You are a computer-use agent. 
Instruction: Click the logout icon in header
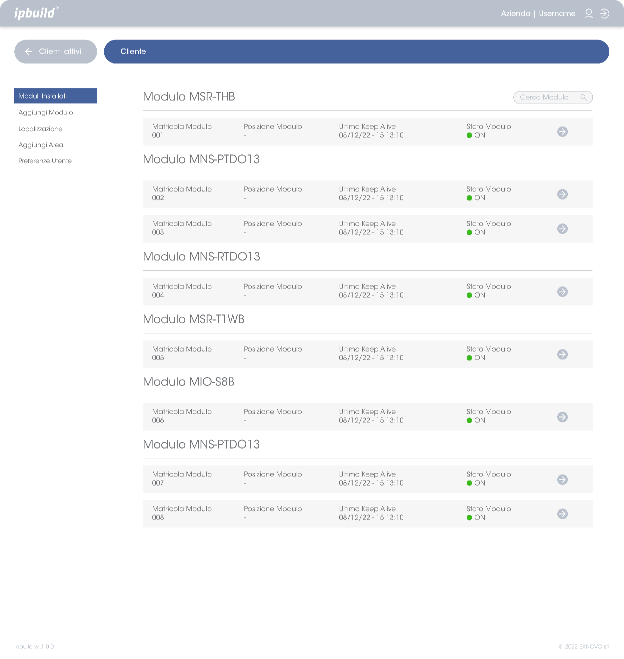(x=604, y=14)
